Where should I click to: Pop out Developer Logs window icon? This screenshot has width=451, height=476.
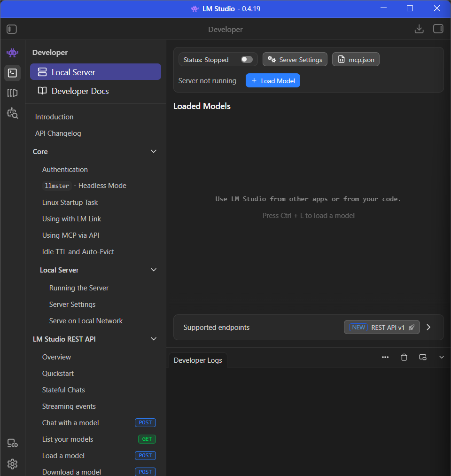tap(423, 357)
